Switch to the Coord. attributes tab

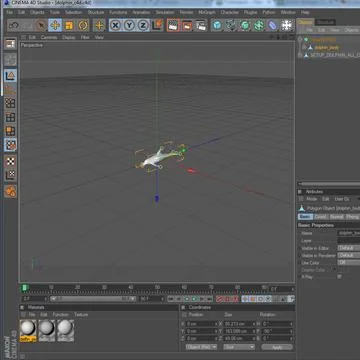pyautogui.click(x=320, y=217)
